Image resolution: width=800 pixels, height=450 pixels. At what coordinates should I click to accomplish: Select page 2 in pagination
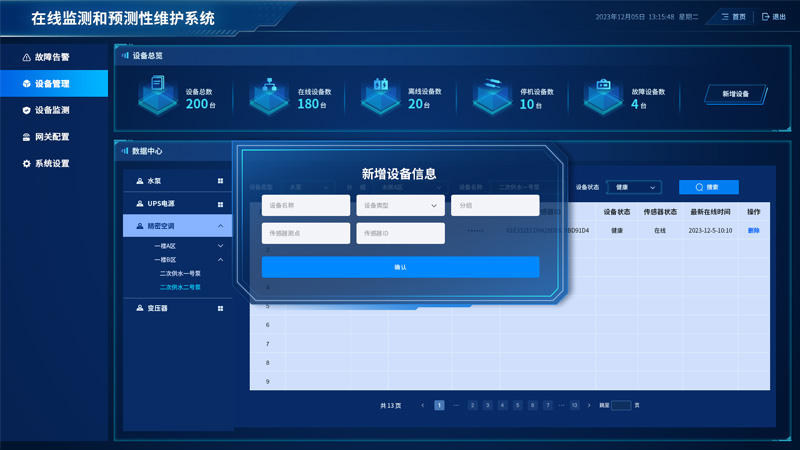point(472,406)
